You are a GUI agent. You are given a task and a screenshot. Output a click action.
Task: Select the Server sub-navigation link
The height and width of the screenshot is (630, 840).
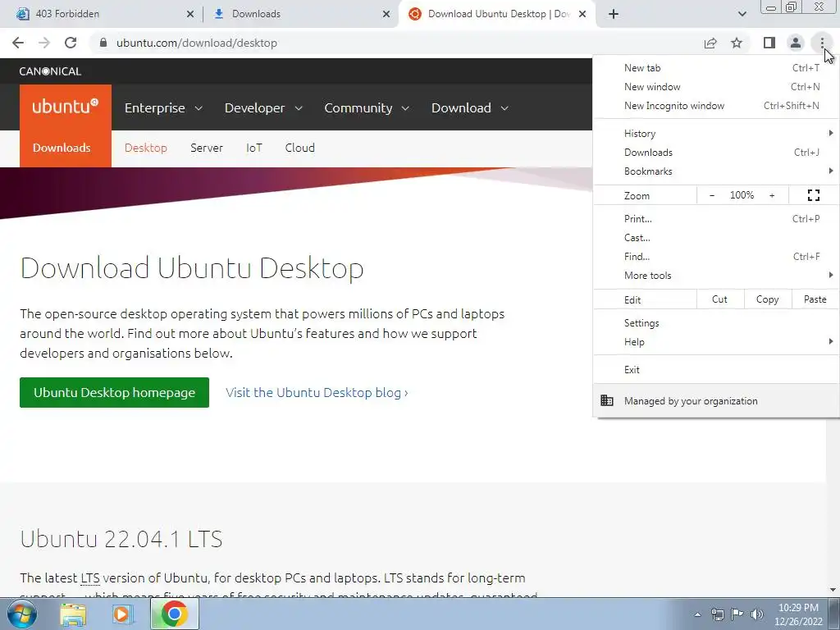206,148
